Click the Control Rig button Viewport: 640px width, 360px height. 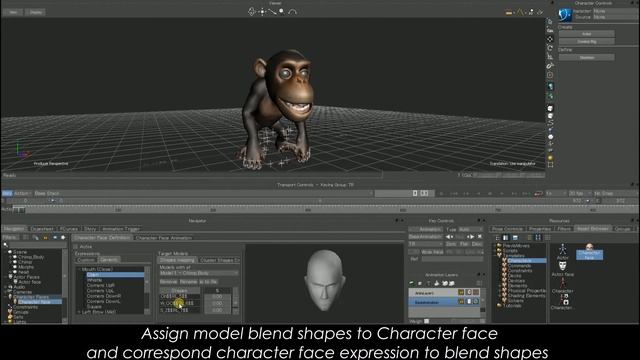(587, 42)
